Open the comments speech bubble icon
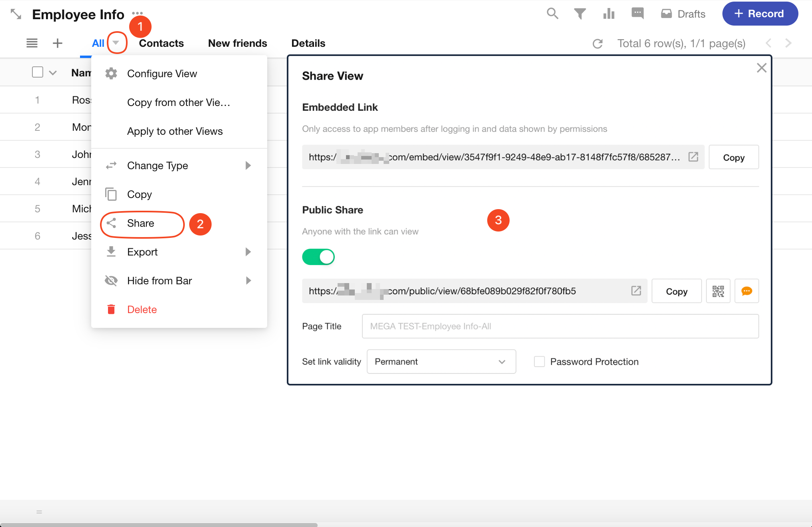Image resolution: width=812 pixels, height=527 pixels. click(x=638, y=13)
